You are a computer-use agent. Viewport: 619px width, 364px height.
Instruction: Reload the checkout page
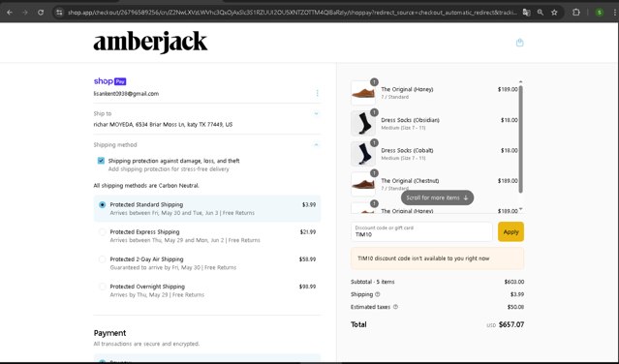(41, 13)
